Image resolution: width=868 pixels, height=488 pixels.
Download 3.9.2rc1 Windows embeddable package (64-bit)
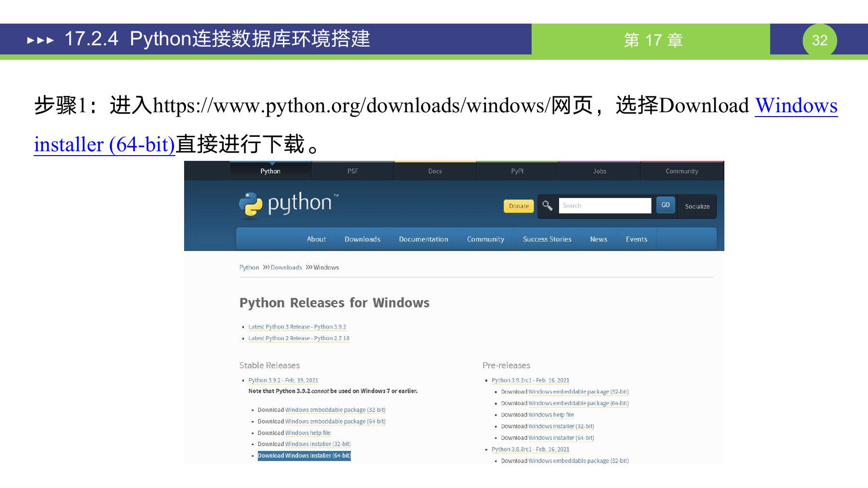[579, 403]
